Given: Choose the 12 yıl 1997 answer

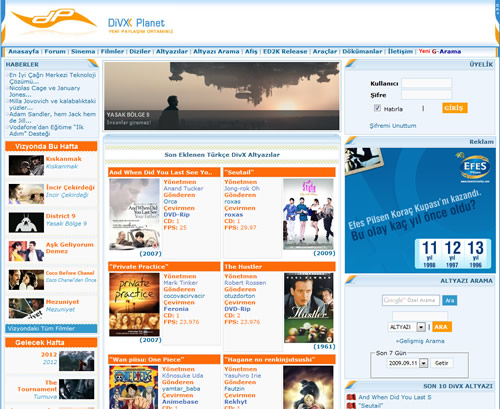Looking at the screenshot, I should click(x=452, y=254).
